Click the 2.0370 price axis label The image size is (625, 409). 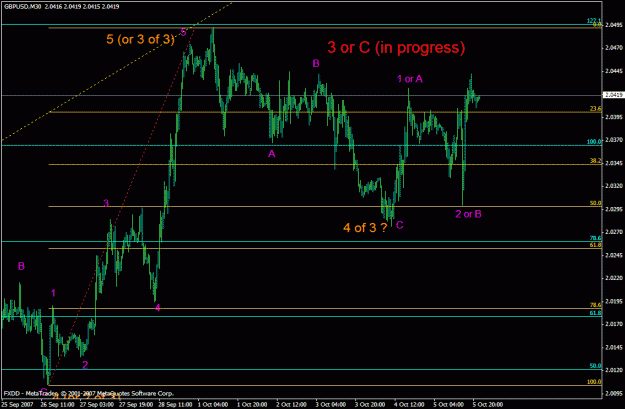612,140
